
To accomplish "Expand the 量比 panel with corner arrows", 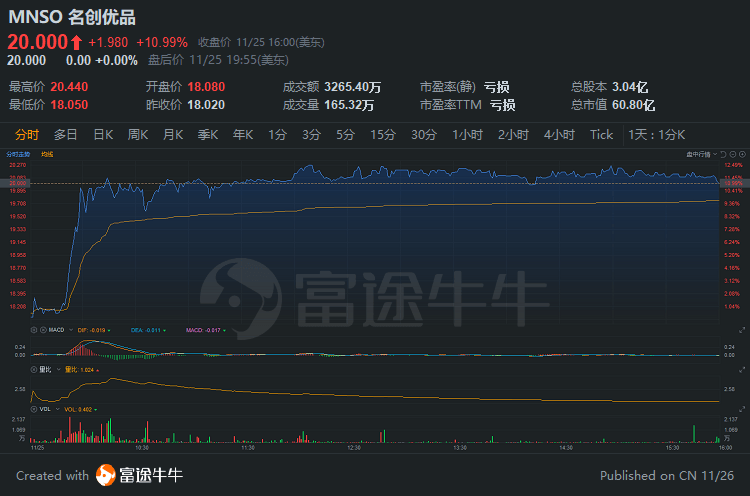I will 742,370.
